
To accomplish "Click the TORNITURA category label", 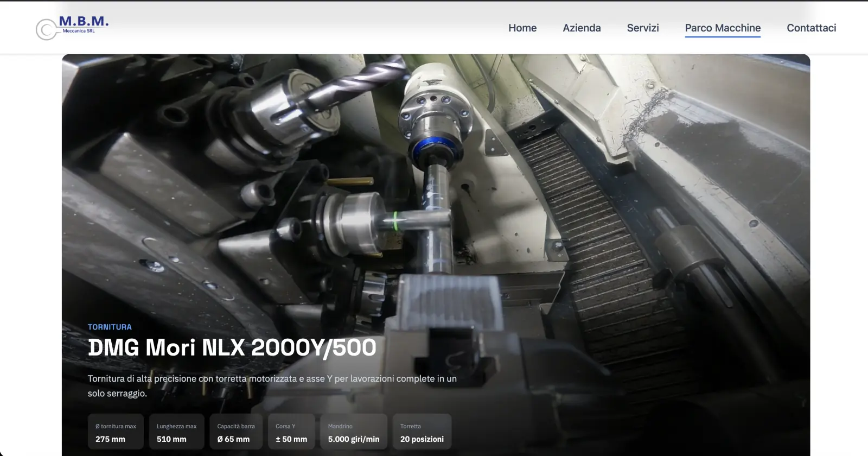I will click(110, 327).
